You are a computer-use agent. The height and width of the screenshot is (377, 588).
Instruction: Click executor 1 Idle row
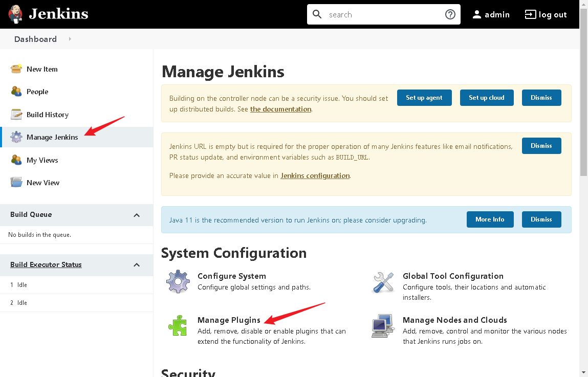(76, 285)
